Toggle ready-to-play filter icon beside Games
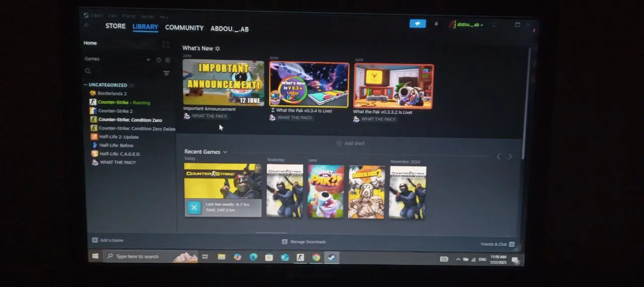 [x=168, y=60]
